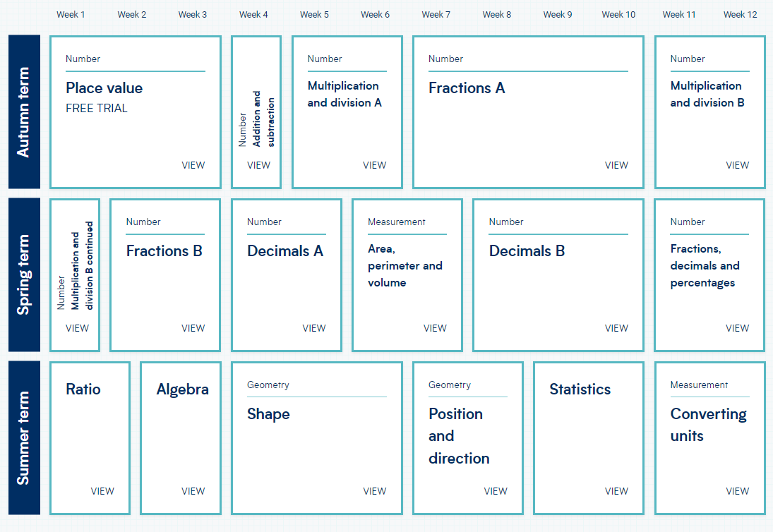Viewport: 773px width, 532px height.
Task: Click VIEW on the Decimals A card
Action: tap(314, 328)
